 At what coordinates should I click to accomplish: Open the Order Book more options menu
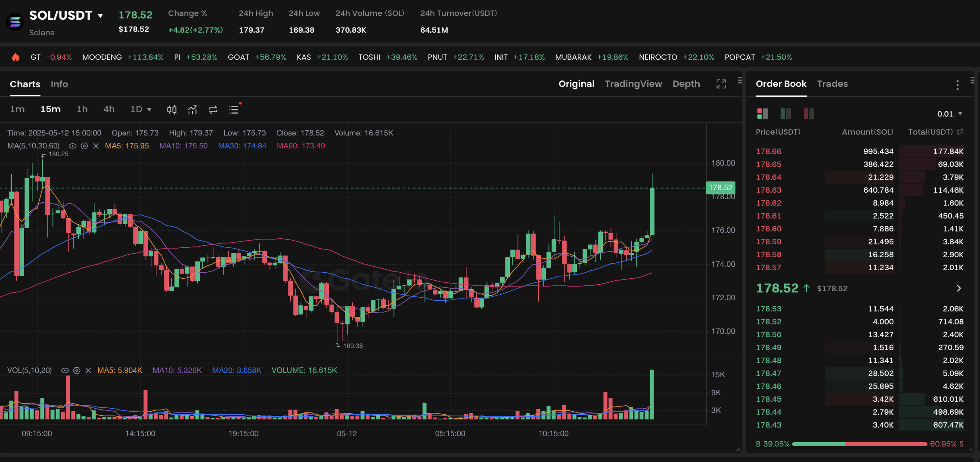(957, 85)
